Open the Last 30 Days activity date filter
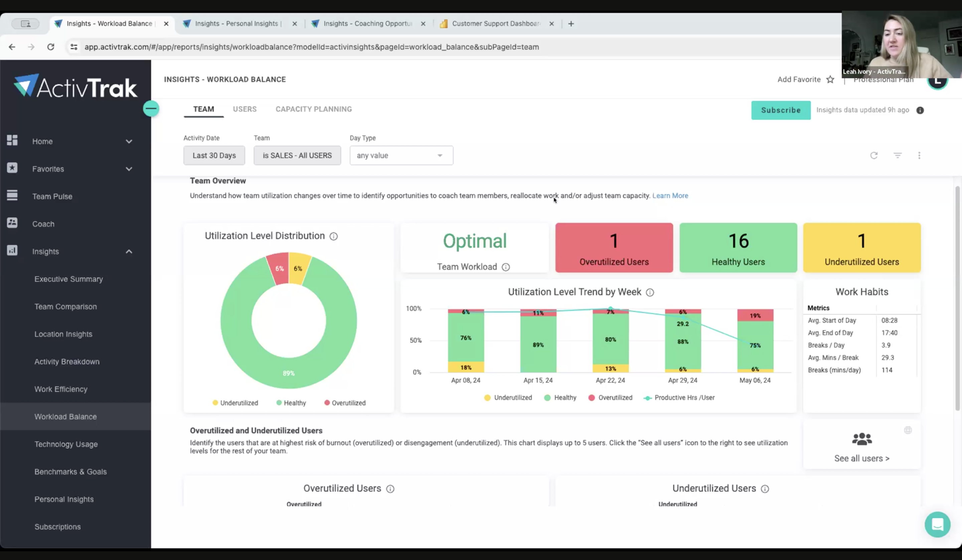 214,156
